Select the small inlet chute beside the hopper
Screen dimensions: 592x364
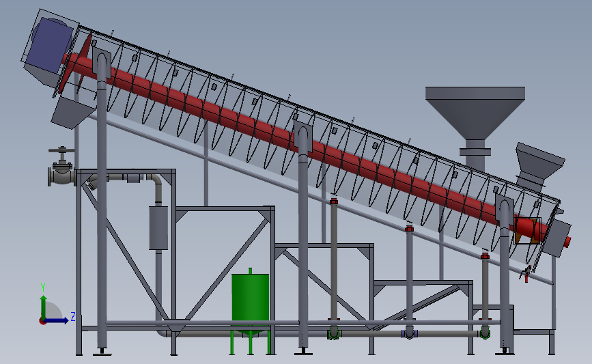539,165
